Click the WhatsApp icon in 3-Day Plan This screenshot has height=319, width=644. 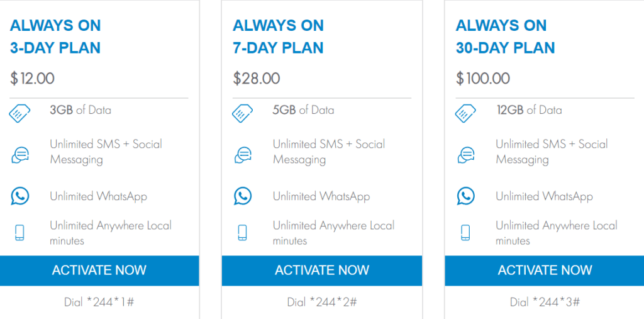point(19,196)
